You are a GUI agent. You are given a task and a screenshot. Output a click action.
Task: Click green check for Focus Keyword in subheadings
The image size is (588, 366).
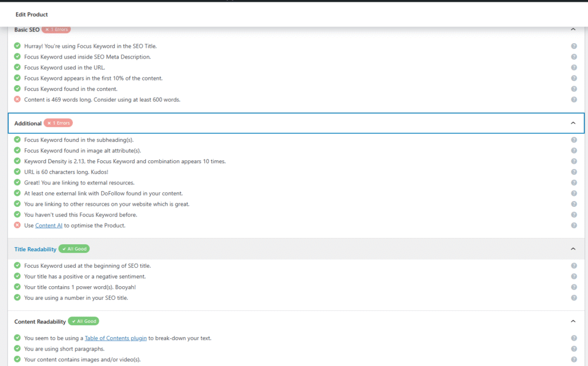click(x=17, y=140)
